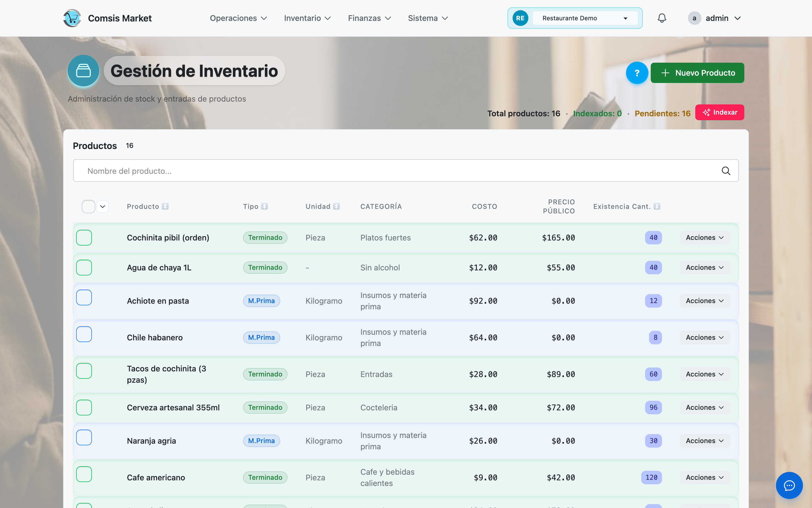This screenshot has width=812, height=508.
Task: Open Acciones for Achiote en pasta
Action: (x=705, y=301)
